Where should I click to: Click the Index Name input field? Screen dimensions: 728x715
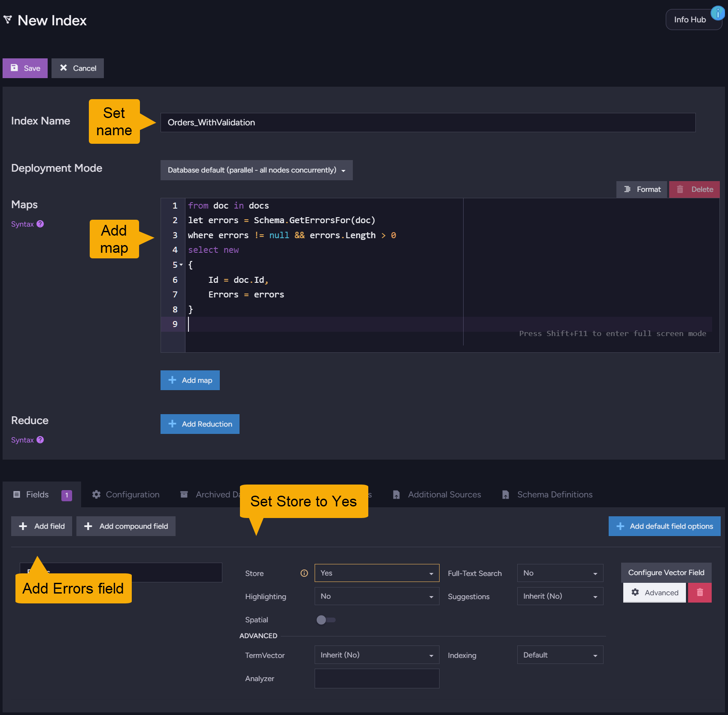coord(428,122)
